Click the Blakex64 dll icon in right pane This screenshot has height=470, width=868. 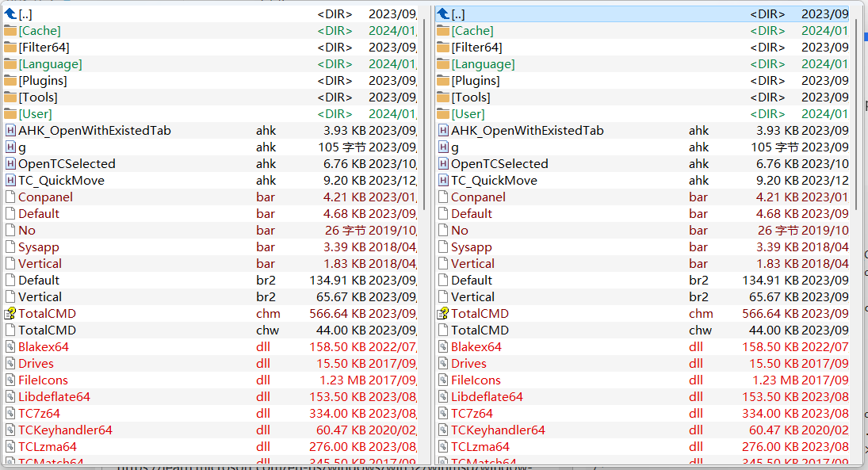point(443,346)
